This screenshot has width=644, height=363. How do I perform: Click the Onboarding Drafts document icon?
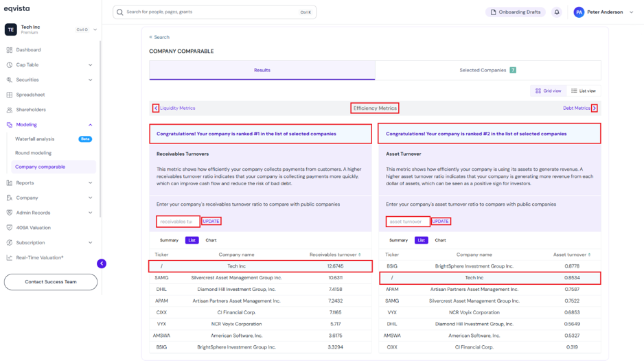pos(493,12)
